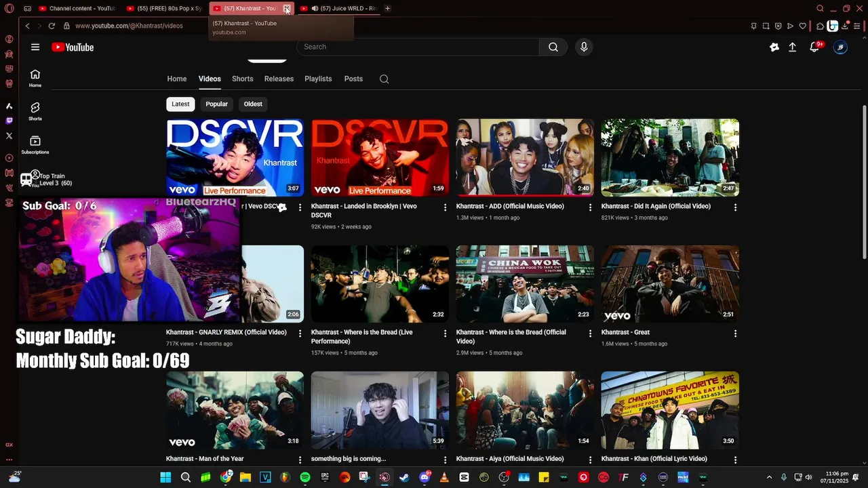The width and height of the screenshot is (868, 488).
Task: Click the upload arrow icon in the YouTube header
Action: (792, 47)
